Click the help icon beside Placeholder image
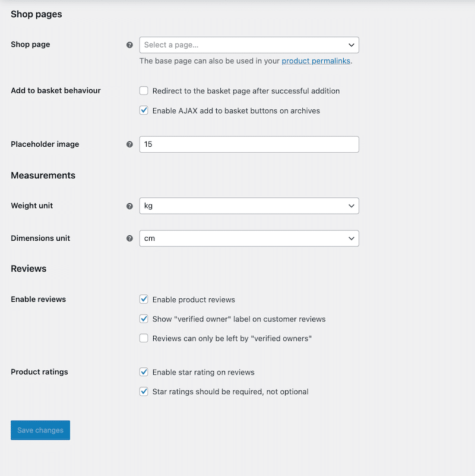 (129, 144)
